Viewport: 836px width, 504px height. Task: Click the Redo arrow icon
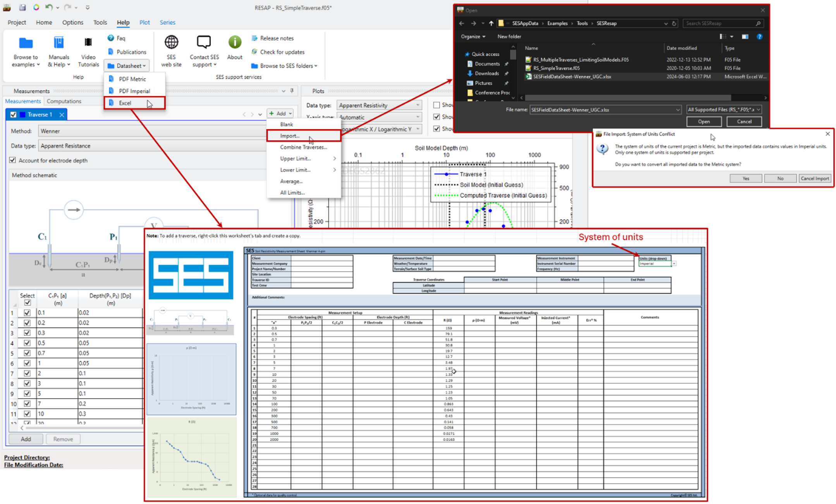tap(67, 7)
